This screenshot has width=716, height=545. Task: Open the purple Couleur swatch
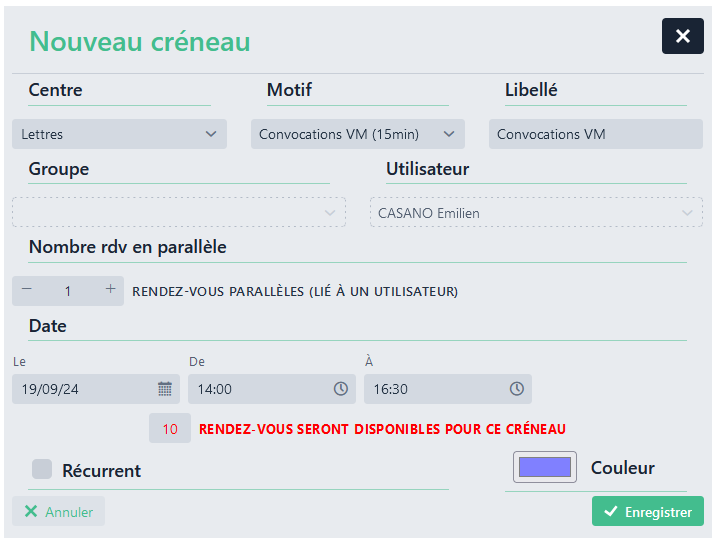(545, 467)
